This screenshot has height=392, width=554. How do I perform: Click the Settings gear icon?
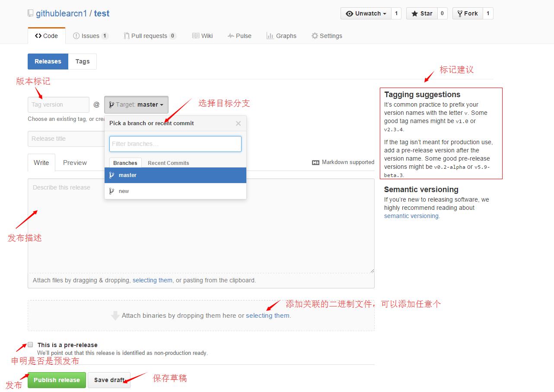[x=315, y=36]
